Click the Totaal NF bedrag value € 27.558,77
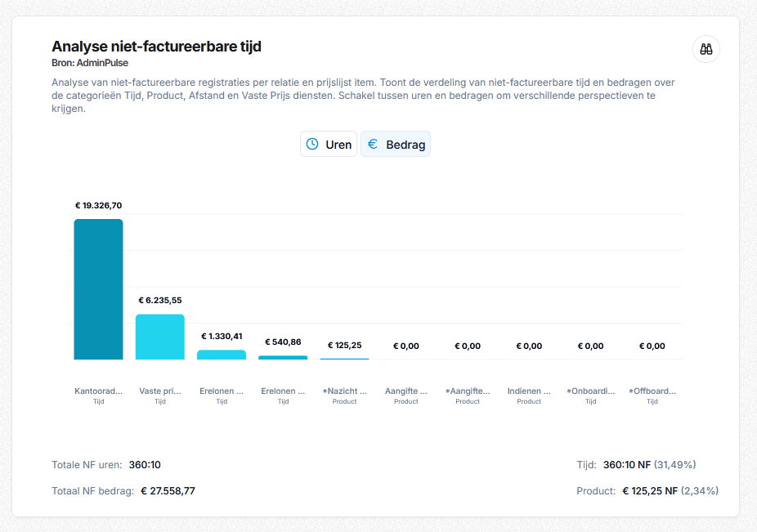 168,491
